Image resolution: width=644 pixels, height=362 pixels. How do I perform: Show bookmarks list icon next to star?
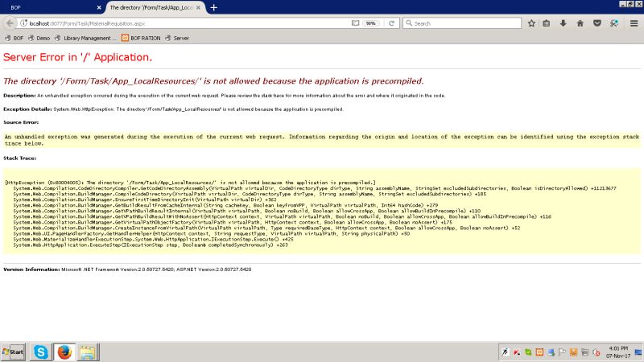tap(547, 23)
